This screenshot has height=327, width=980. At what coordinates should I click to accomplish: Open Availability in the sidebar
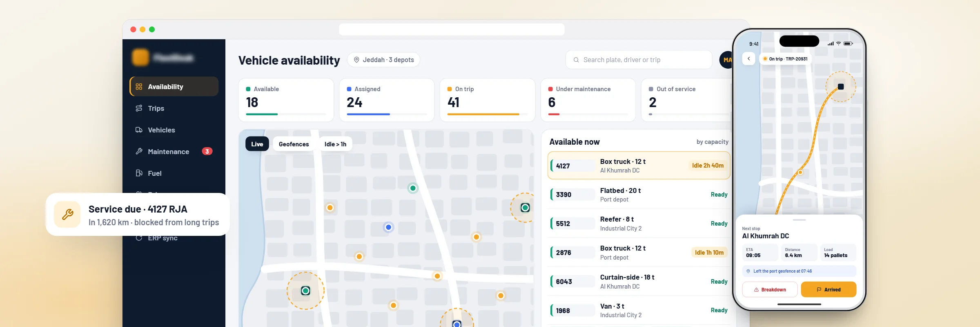click(x=174, y=87)
